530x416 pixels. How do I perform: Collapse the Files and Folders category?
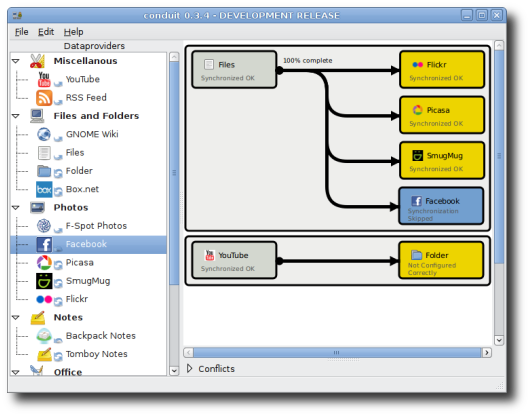(x=16, y=116)
